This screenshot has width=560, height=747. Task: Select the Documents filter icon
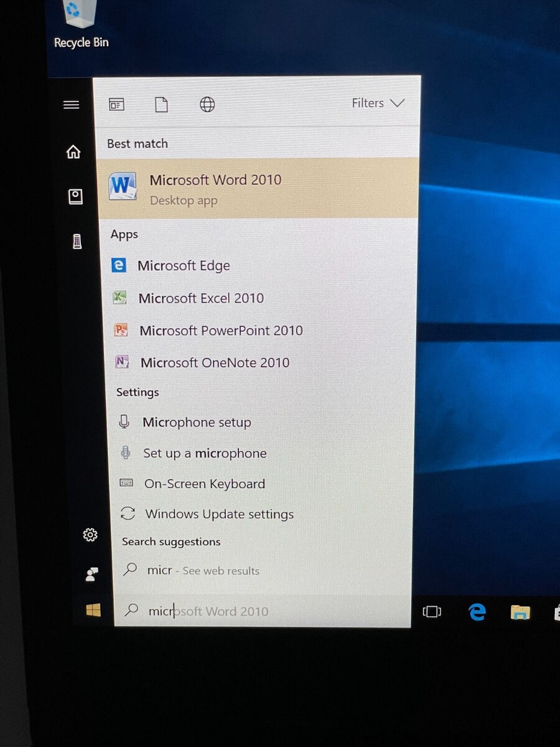(x=161, y=104)
